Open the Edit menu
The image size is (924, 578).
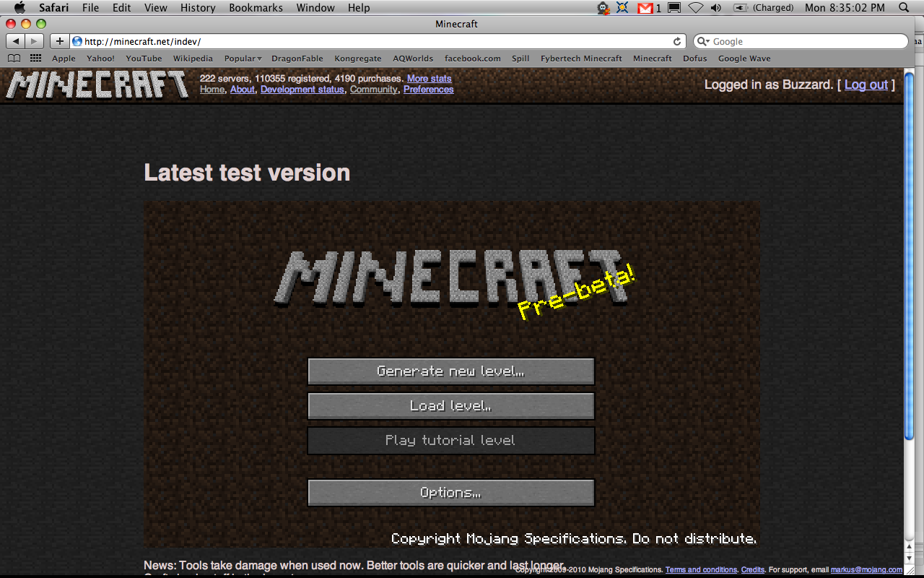(x=121, y=8)
